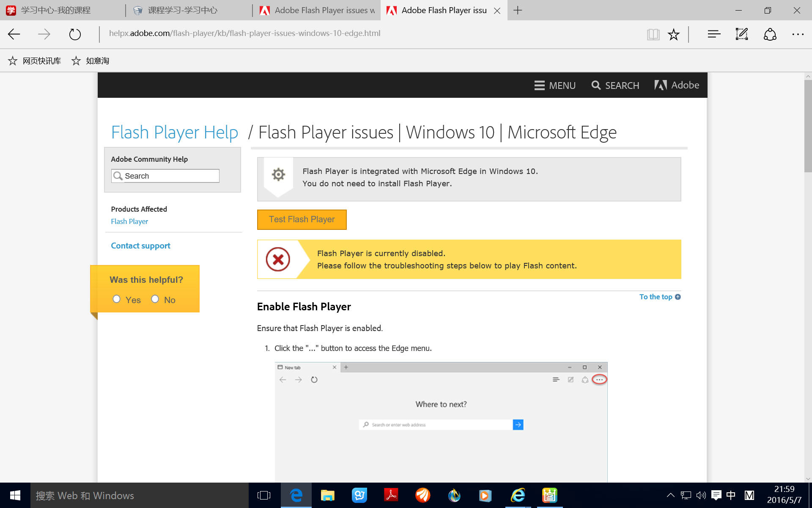Click the gear icon in info box
Image resolution: width=812 pixels, height=508 pixels.
point(278,174)
